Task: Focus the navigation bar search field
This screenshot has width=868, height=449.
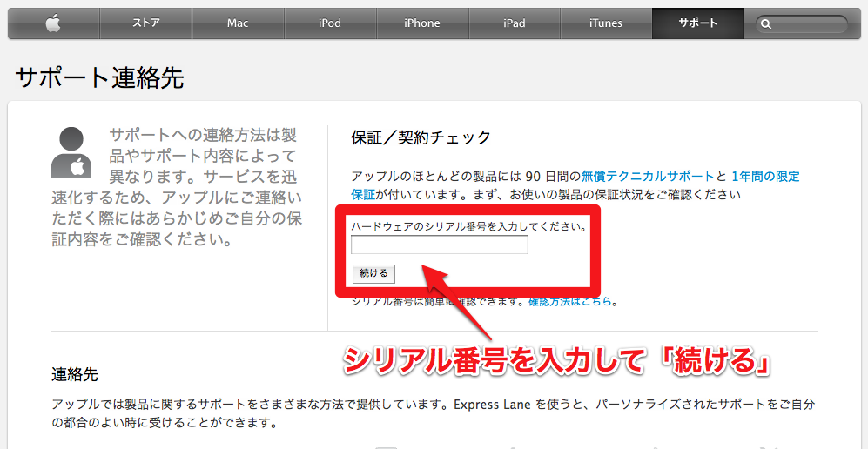Action: [x=802, y=24]
